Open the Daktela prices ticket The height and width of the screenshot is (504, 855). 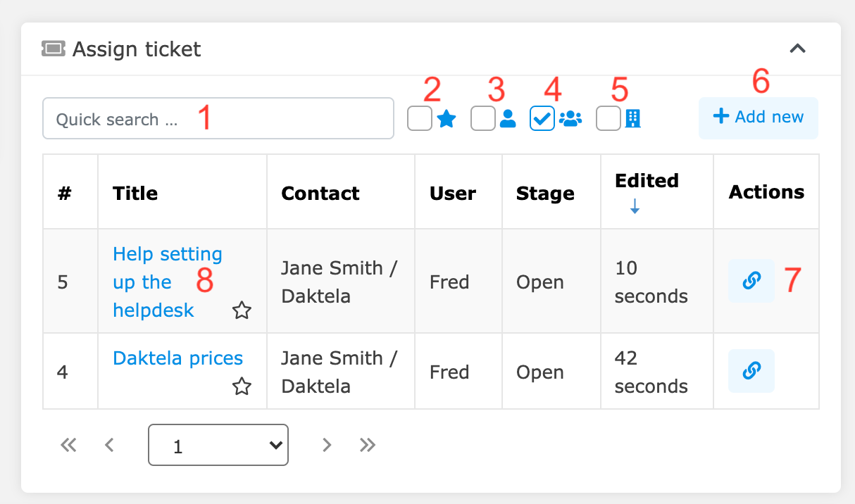pos(177,358)
